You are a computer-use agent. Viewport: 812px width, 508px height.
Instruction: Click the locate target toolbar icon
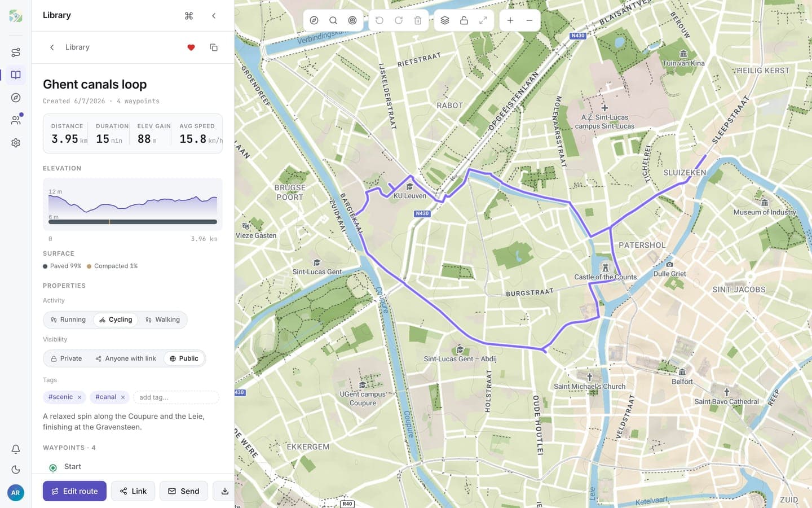[x=352, y=20]
